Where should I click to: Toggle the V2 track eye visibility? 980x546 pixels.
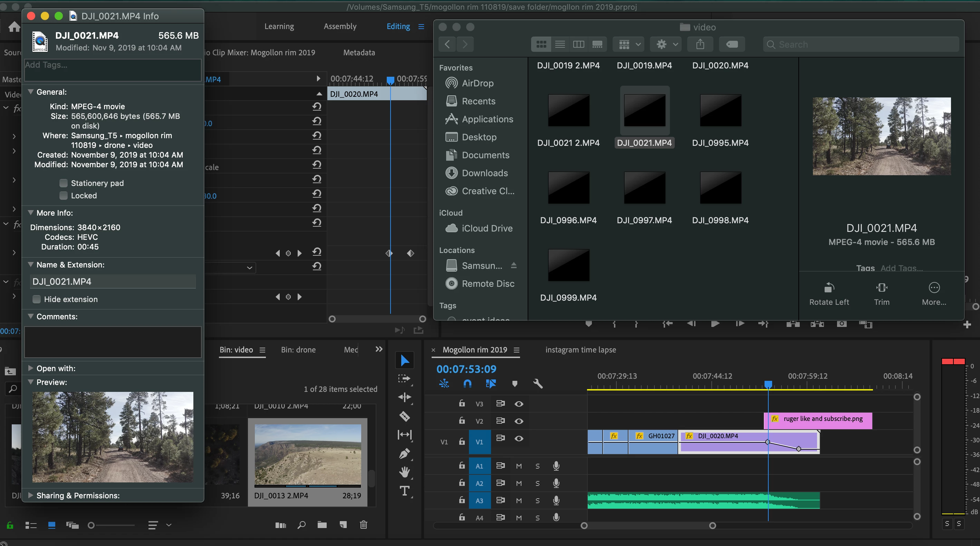point(519,421)
